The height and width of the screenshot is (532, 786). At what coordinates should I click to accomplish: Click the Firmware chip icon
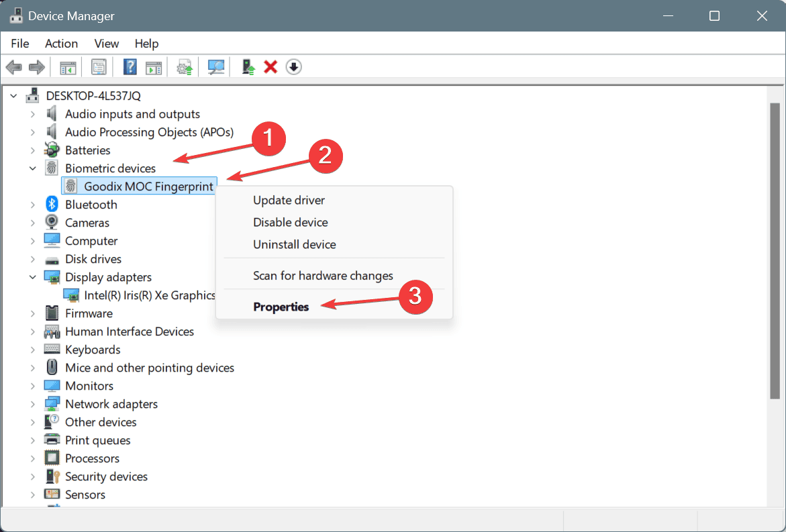tap(52, 313)
